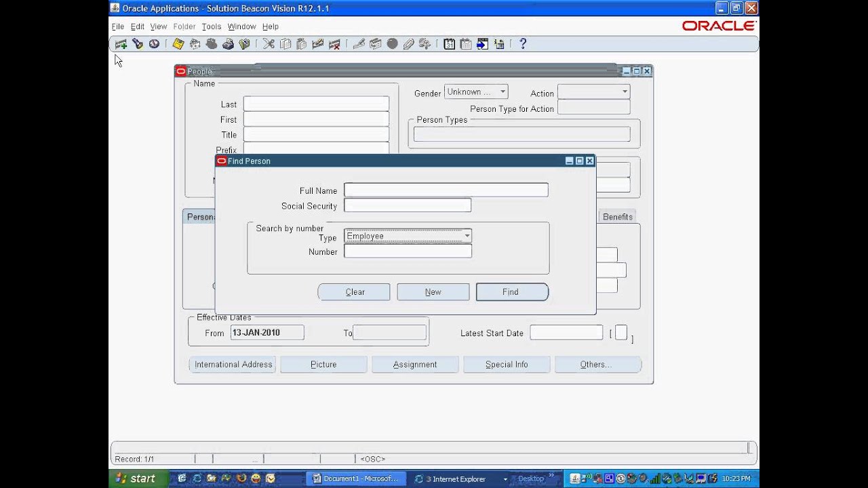The height and width of the screenshot is (488, 868).
Task: Click the Assignment button
Action: coord(415,365)
